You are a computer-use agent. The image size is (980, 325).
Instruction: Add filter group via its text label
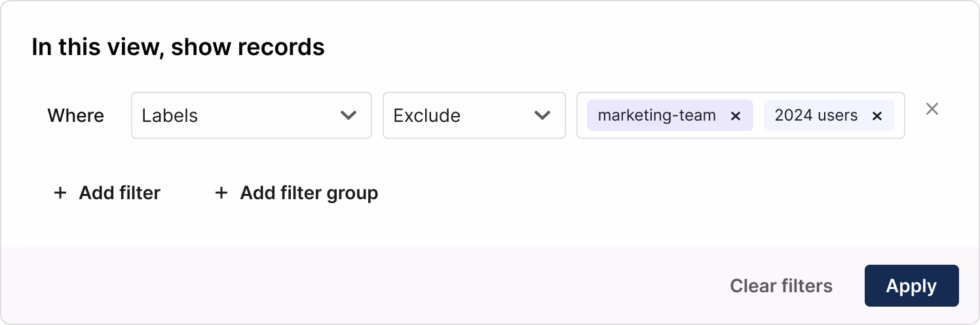click(309, 193)
